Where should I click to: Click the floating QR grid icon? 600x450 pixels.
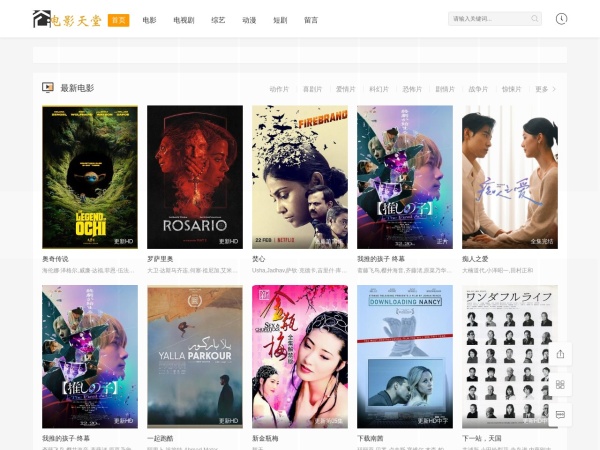click(560, 384)
